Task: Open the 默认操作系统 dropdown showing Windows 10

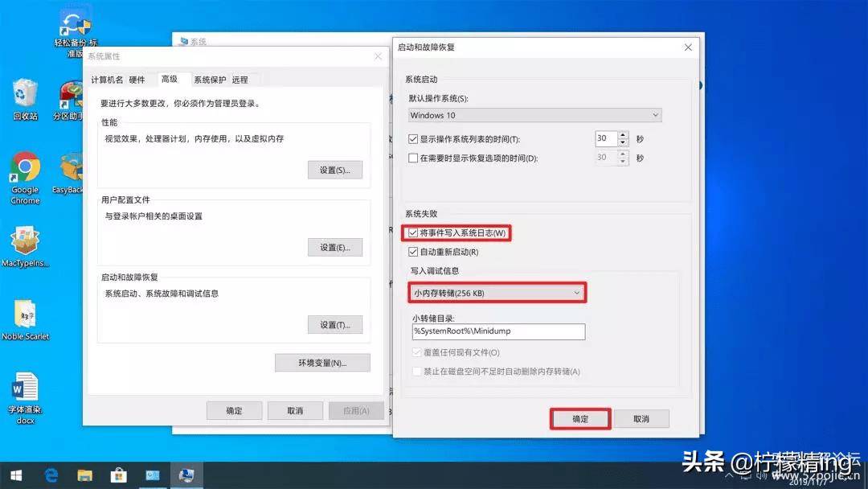Action: coord(534,114)
